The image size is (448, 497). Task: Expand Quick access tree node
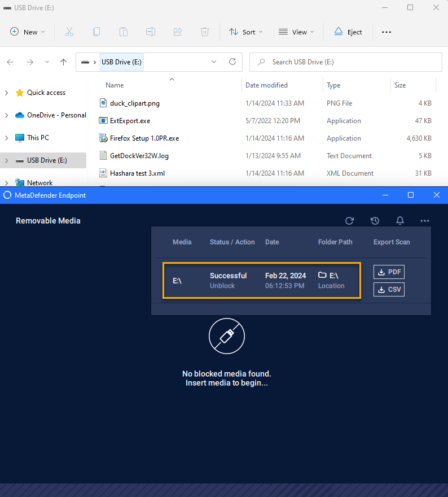[x=6, y=93]
